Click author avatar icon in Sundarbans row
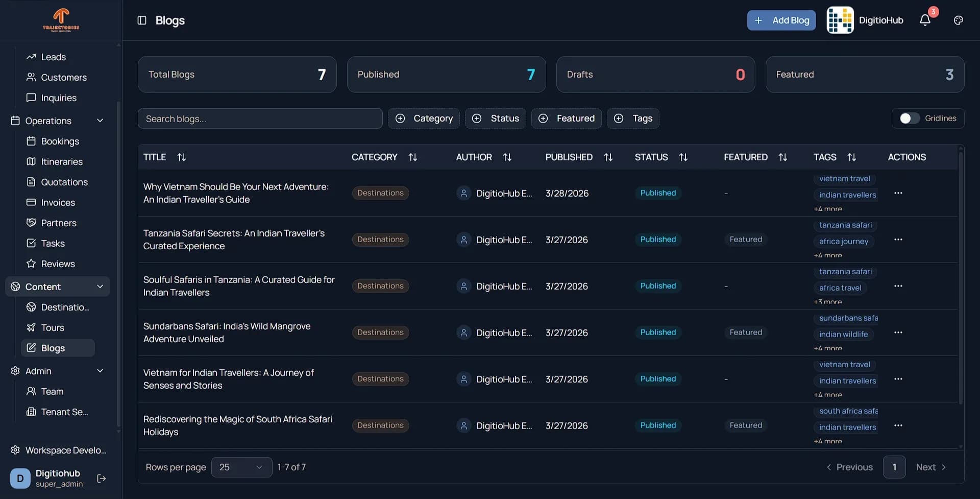This screenshot has height=499, width=980. (x=463, y=332)
